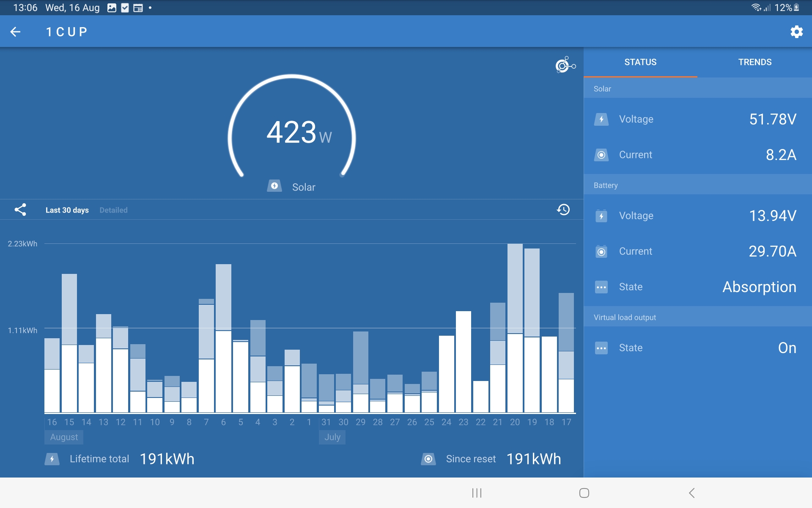This screenshot has width=812, height=508.
Task: Tap virtual load State icon
Action: pyautogui.click(x=601, y=348)
